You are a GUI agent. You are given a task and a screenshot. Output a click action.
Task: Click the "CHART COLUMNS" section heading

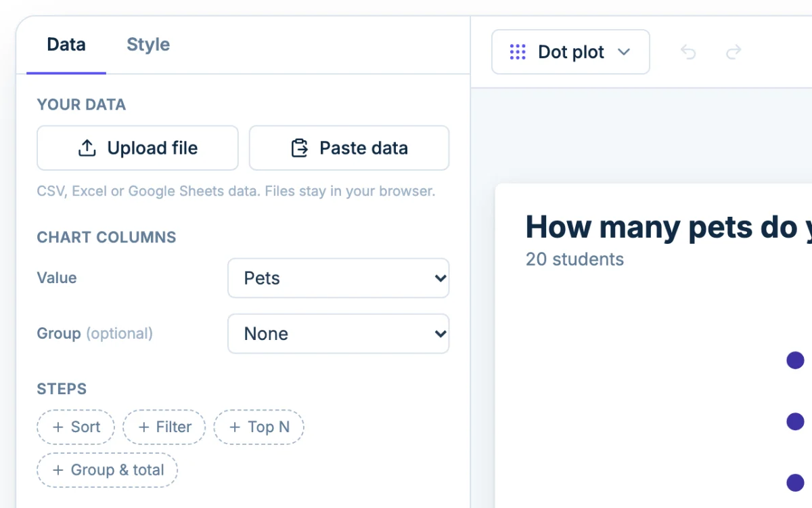pos(106,238)
